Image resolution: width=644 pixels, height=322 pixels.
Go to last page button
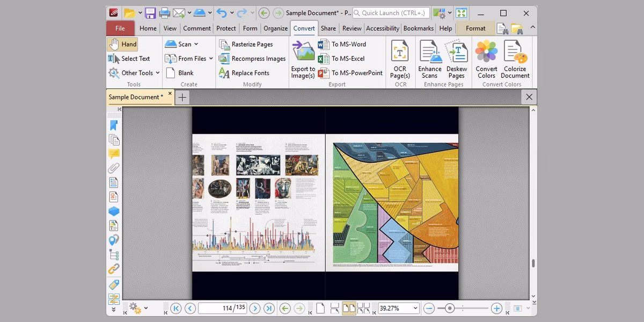(x=269, y=308)
